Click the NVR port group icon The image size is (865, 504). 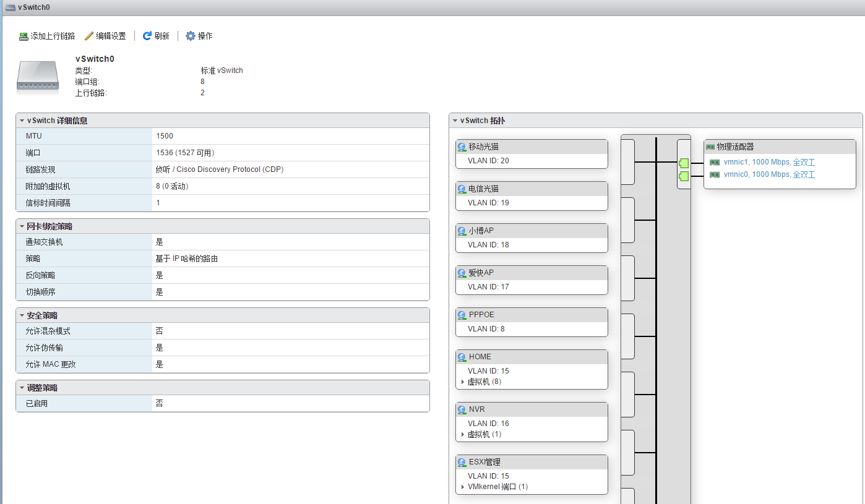(462, 409)
